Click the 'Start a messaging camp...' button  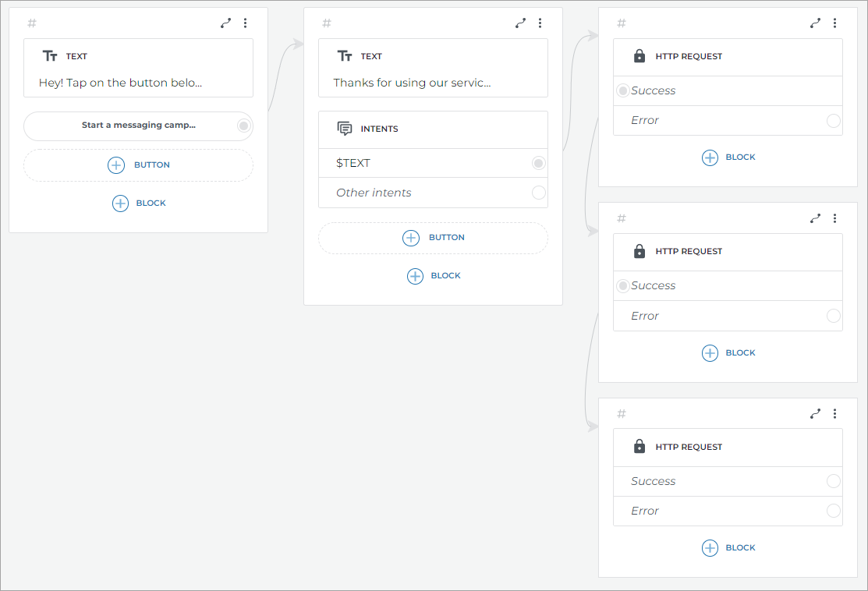click(x=138, y=126)
